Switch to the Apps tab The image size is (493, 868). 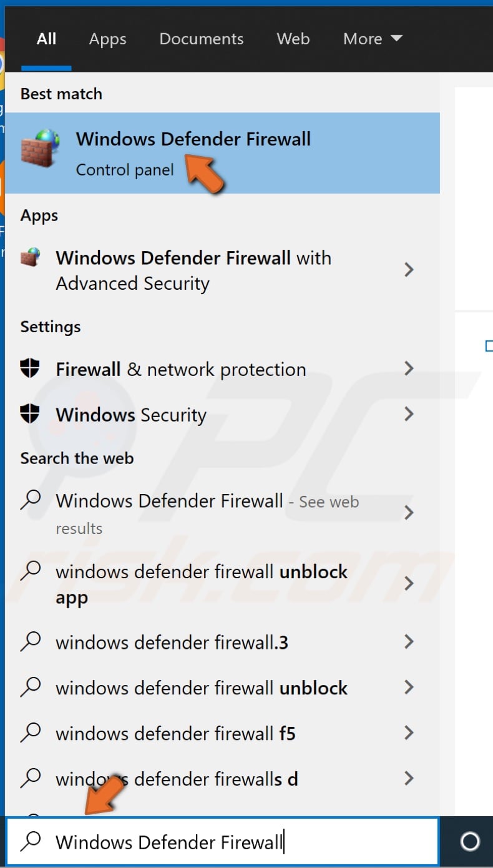pos(107,39)
